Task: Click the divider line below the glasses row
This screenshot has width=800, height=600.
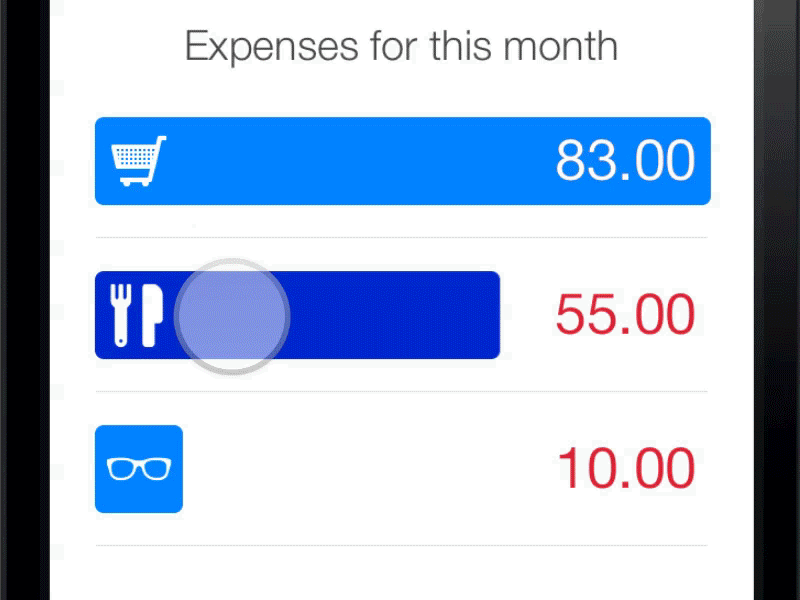Action: pos(401,546)
